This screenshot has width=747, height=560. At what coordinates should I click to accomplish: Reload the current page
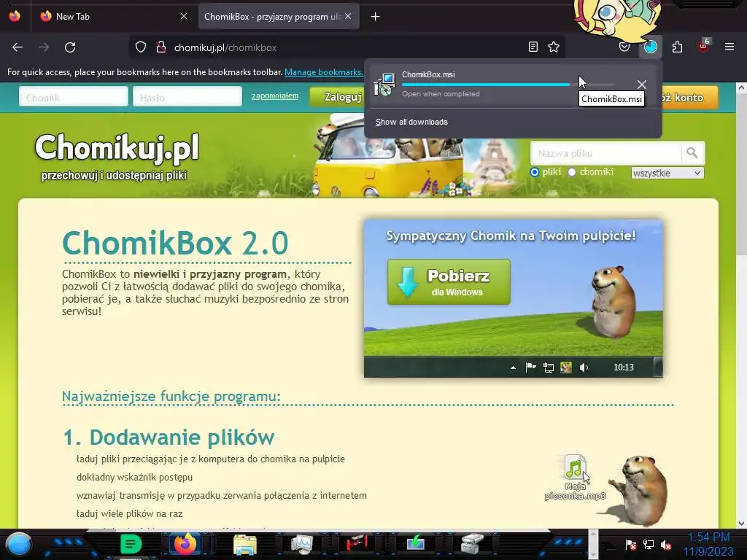pos(70,47)
